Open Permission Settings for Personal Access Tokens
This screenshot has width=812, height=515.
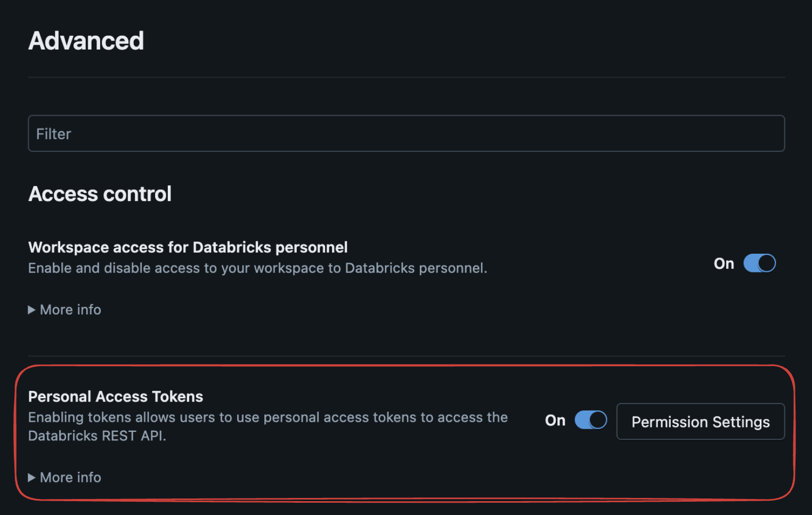pos(700,422)
